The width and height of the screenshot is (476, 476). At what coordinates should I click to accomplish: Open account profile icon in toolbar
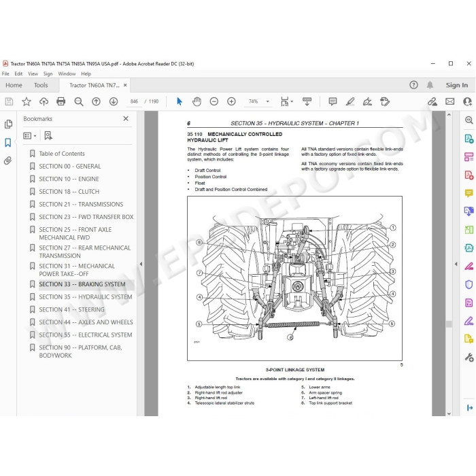click(468, 101)
